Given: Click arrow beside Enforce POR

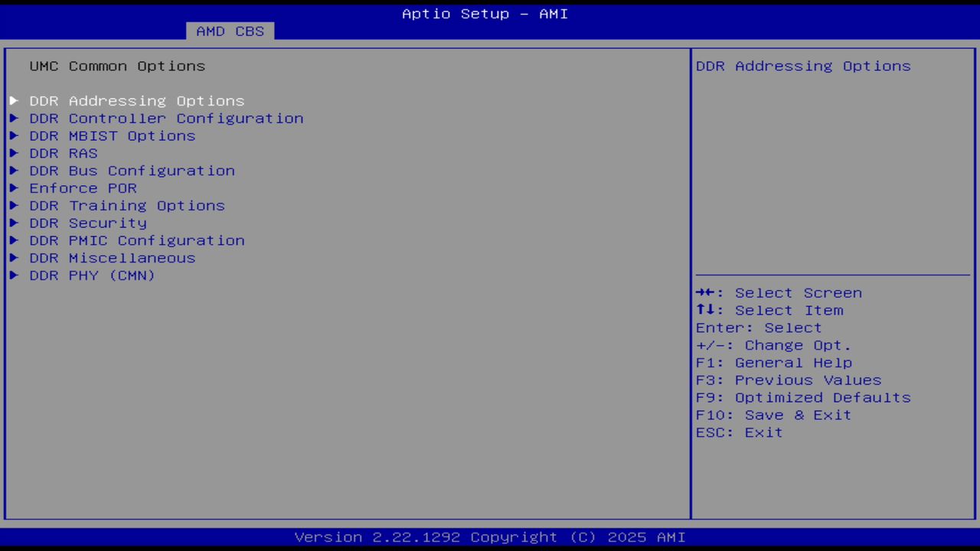Looking at the screenshot, I should pyautogui.click(x=14, y=188).
